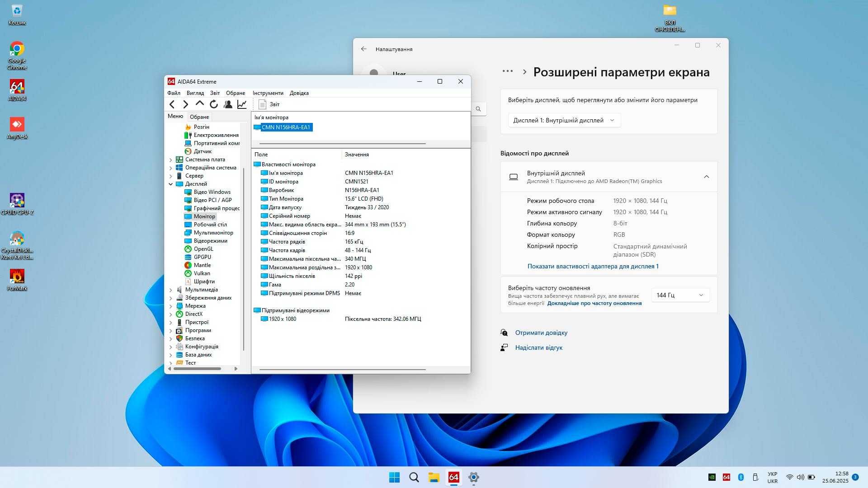Open the Довідка menu
This screenshot has height=488, width=868.
pos(299,93)
